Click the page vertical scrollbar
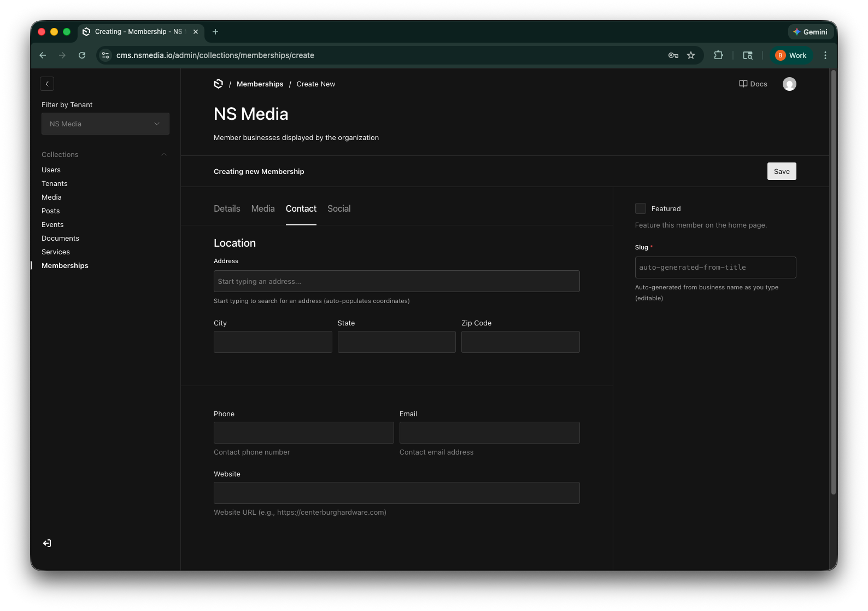This screenshot has width=868, height=611. (x=834, y=282)
